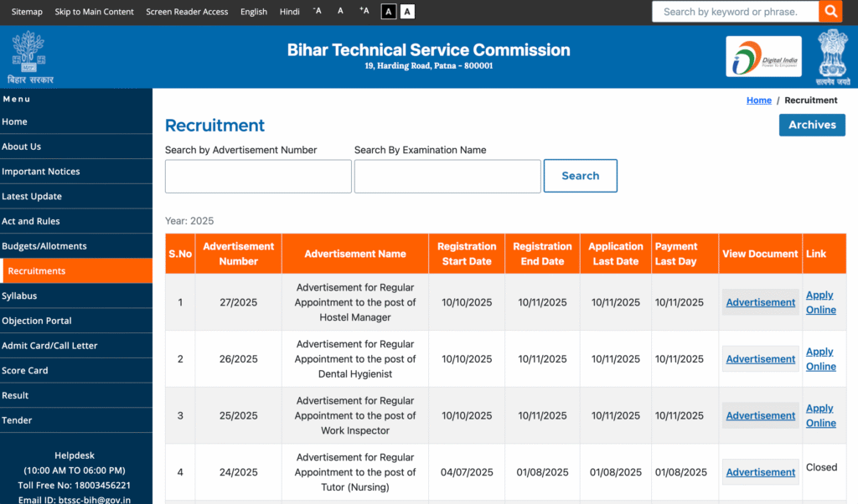Switch site language to Hindi
This screenshot has width=858, height=504.
[x=289, y=12]
